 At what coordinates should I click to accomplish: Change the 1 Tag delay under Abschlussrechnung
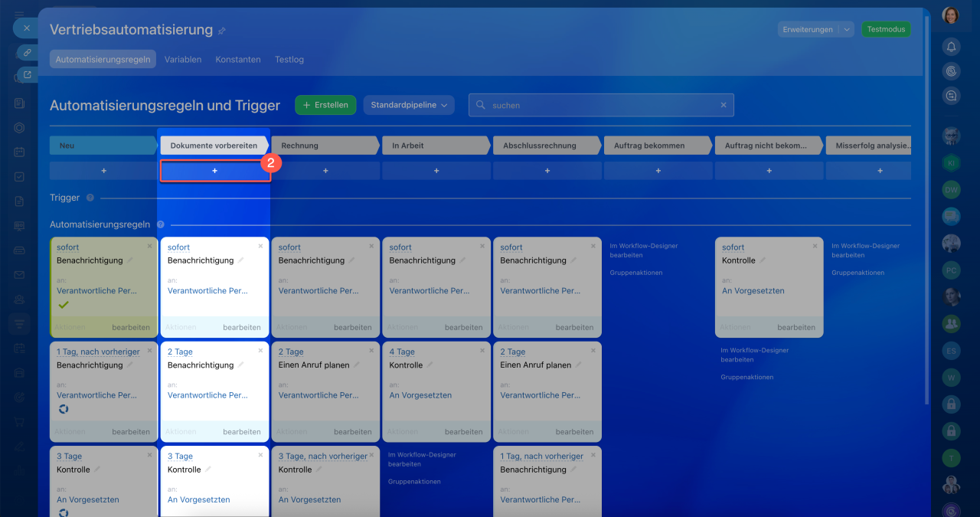pyautogui.click(x=541, y=456)
